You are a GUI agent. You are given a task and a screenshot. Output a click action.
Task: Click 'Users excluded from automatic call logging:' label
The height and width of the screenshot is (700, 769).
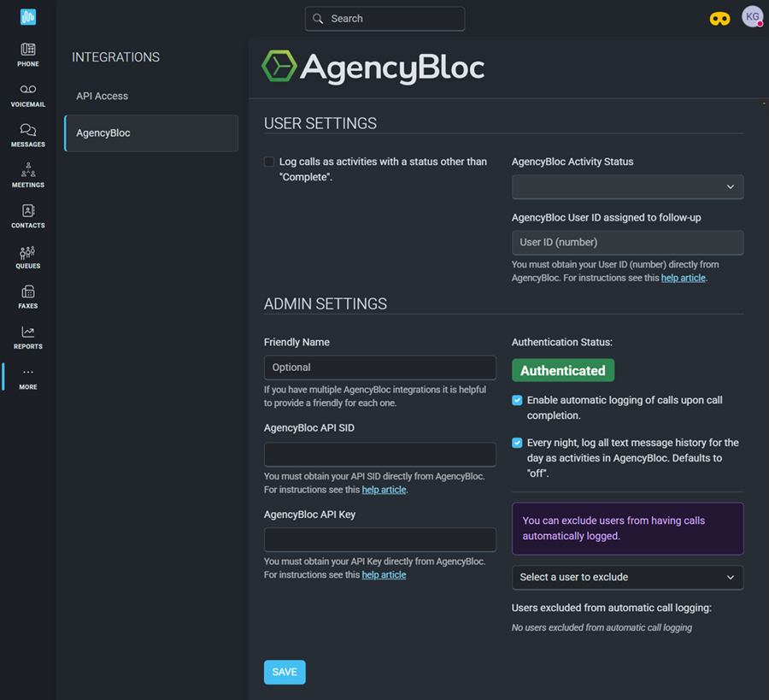[x=612, y=608]
